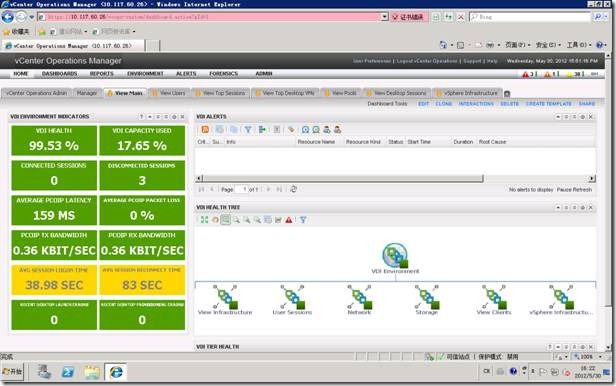Image resolution: width=616 pixels, height=386 pixels.
Task: Open the IE Page (页面) menu dropdown
Action: tap(517, 45)
